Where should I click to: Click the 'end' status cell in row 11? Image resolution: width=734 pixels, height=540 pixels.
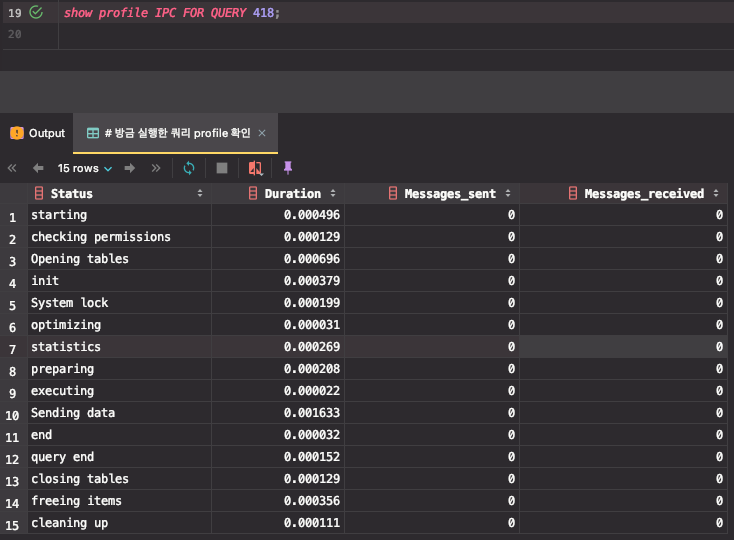click(x=119, y=435)
